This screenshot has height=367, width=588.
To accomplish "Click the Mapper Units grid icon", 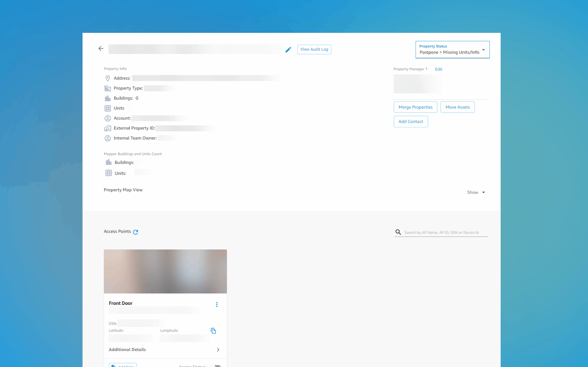I will (108, 173).
